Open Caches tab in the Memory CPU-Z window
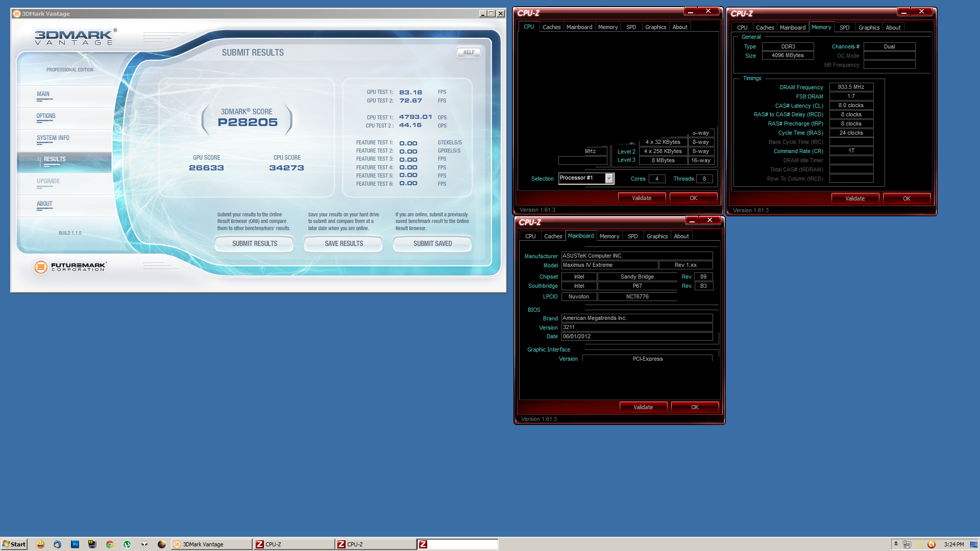Screen dimensions: 980x551 pyautogui.click(x=765, y=28)
